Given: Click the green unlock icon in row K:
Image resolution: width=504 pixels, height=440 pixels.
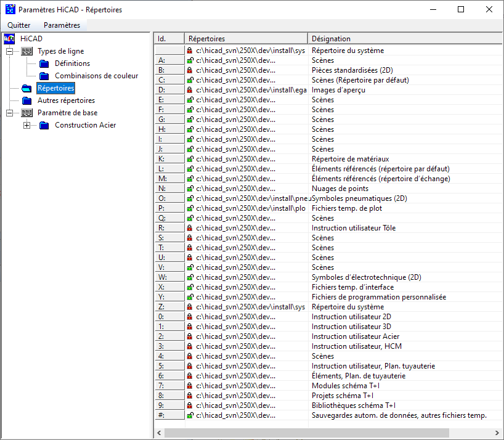Looking at the screenshot, I should click(x=190, y=159).
